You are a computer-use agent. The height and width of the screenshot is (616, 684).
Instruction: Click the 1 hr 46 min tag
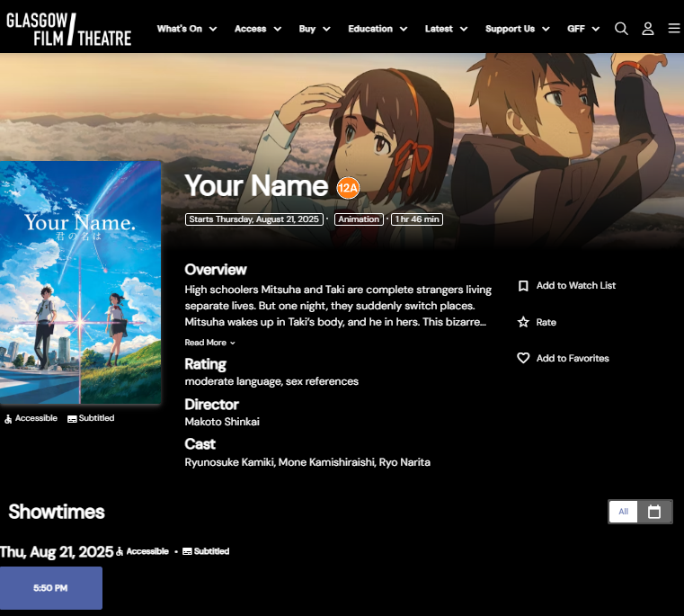(x=417, y=219)
